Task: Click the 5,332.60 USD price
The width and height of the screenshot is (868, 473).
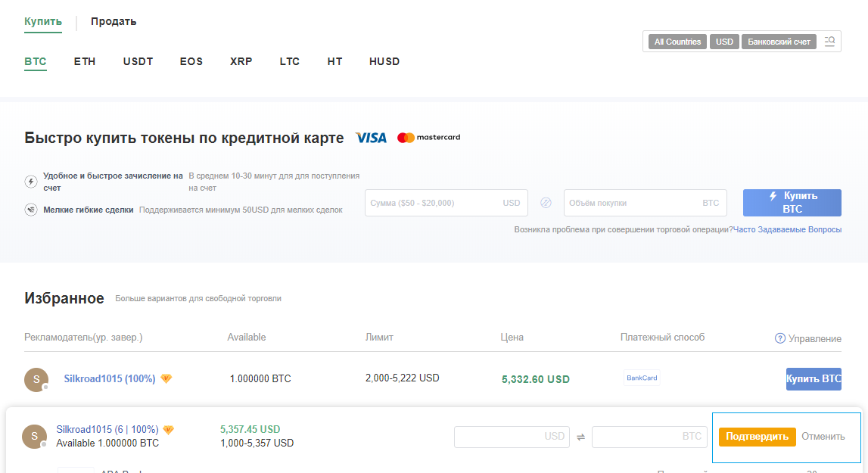Action: [x=535, y=379]
